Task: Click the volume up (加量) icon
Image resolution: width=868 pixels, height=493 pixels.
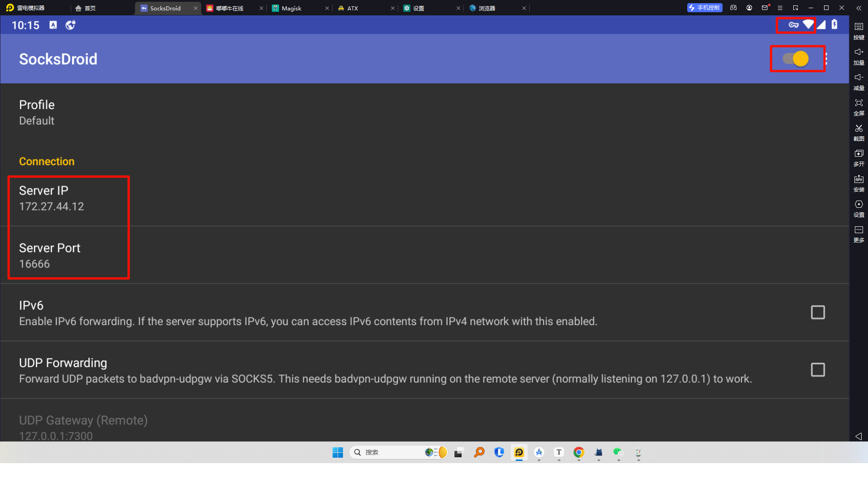Action: point(858,55)
